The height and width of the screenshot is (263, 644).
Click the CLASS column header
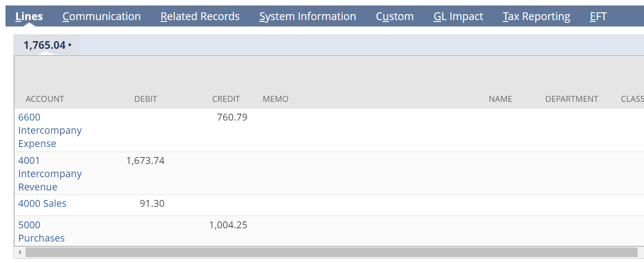(x=632, y=99)
